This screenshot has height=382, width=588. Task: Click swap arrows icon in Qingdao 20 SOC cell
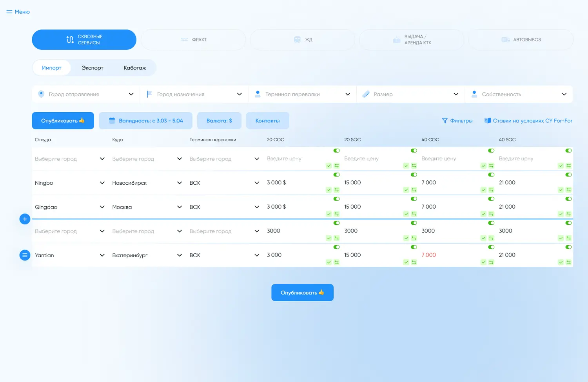(414, 214)
